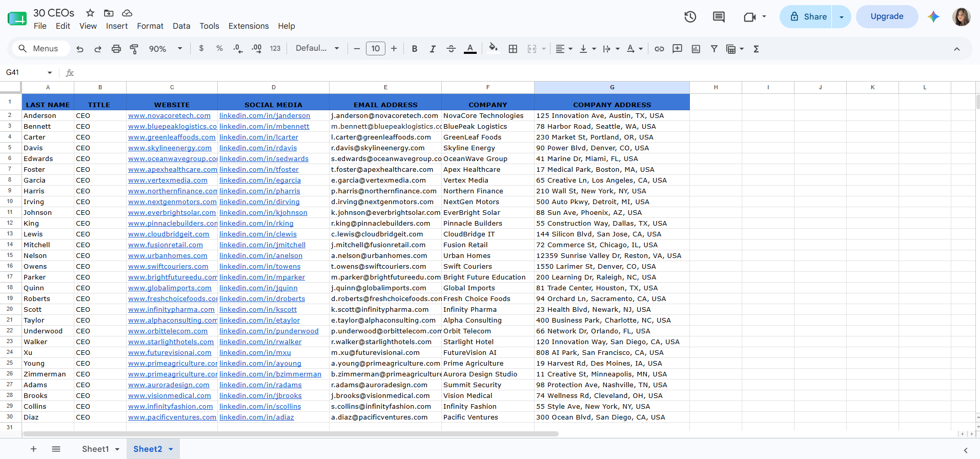Image resolution: width=980 pixels, height=459 pixels.
Task: Open the www.novacoretech.com link
Action: tap(169, 116)
